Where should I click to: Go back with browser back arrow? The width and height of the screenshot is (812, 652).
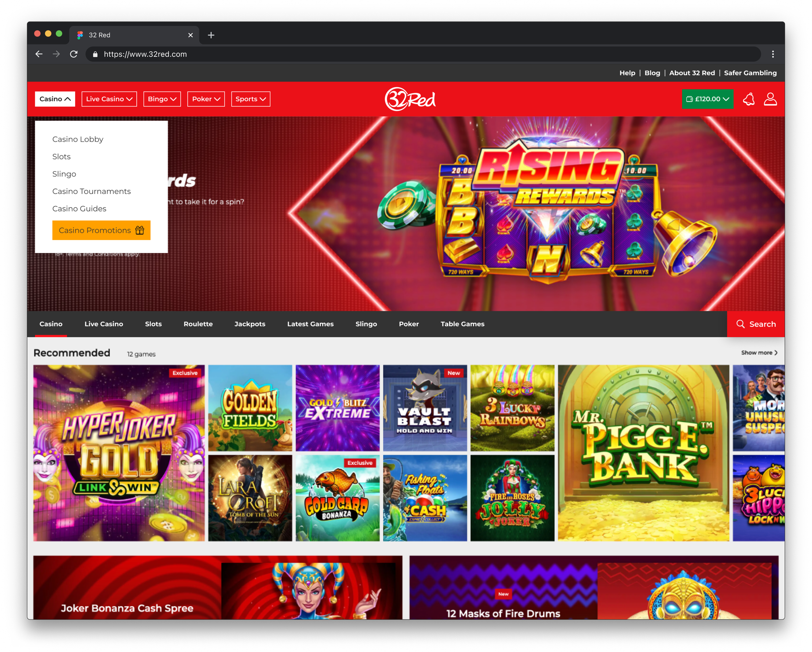click(39, 54)
